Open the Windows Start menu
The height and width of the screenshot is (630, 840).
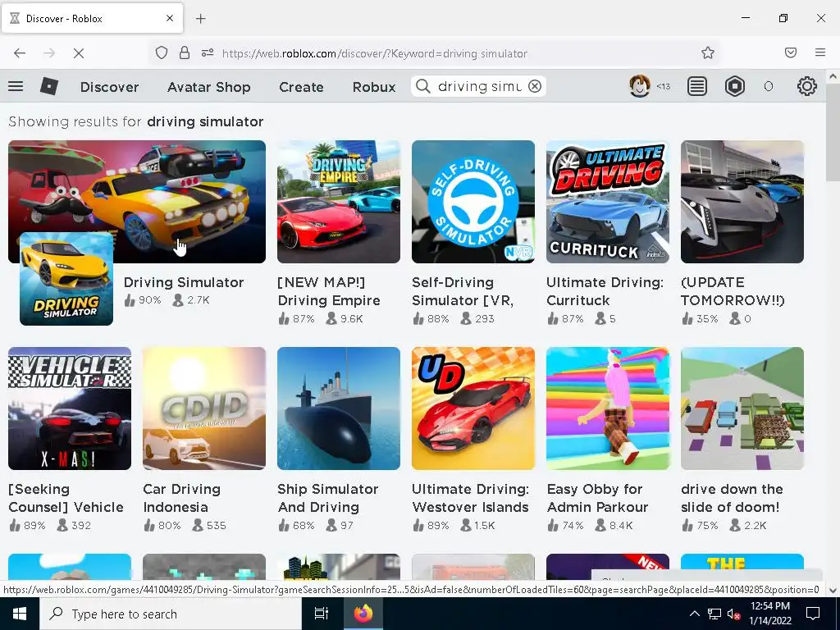click(x=20, y=614)
